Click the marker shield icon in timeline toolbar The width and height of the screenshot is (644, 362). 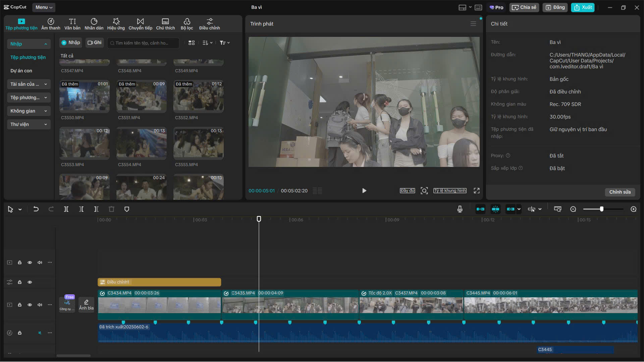[x=127, y=209]
